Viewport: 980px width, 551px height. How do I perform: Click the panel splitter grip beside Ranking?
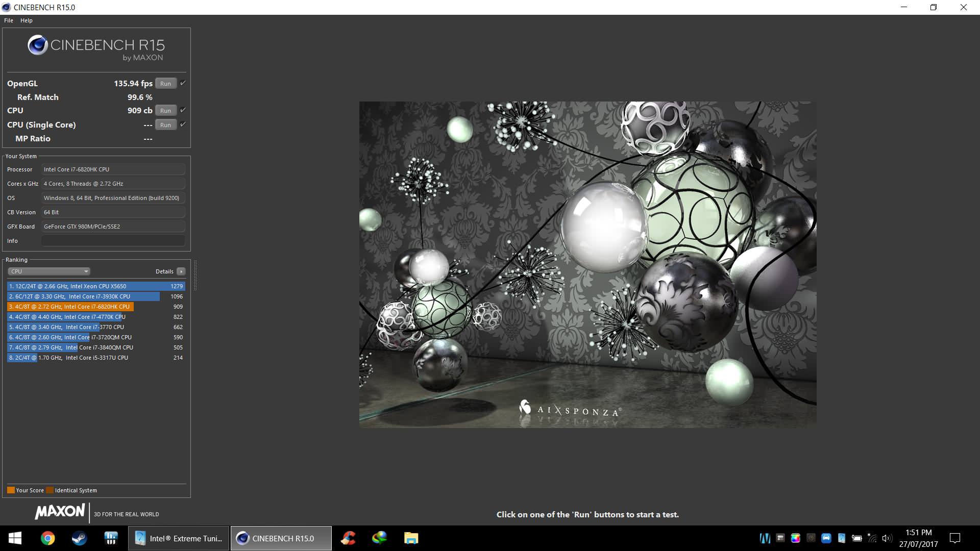pyautogui.click(x=195, y=275)
